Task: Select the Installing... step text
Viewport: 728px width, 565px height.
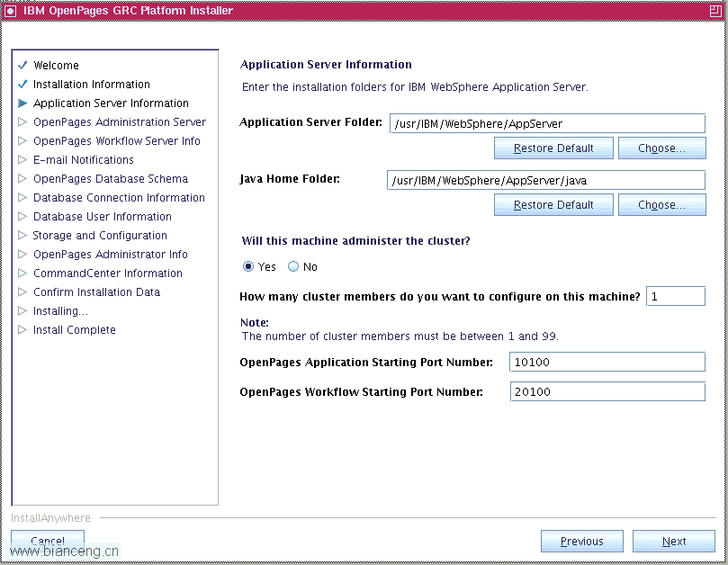Action: [x=60, y=311]
